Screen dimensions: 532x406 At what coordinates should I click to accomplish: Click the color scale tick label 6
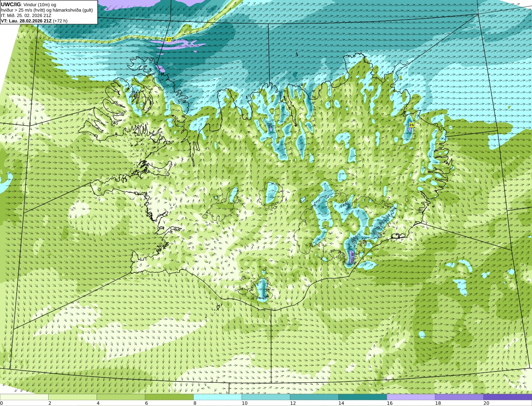[x=146, y=403]
